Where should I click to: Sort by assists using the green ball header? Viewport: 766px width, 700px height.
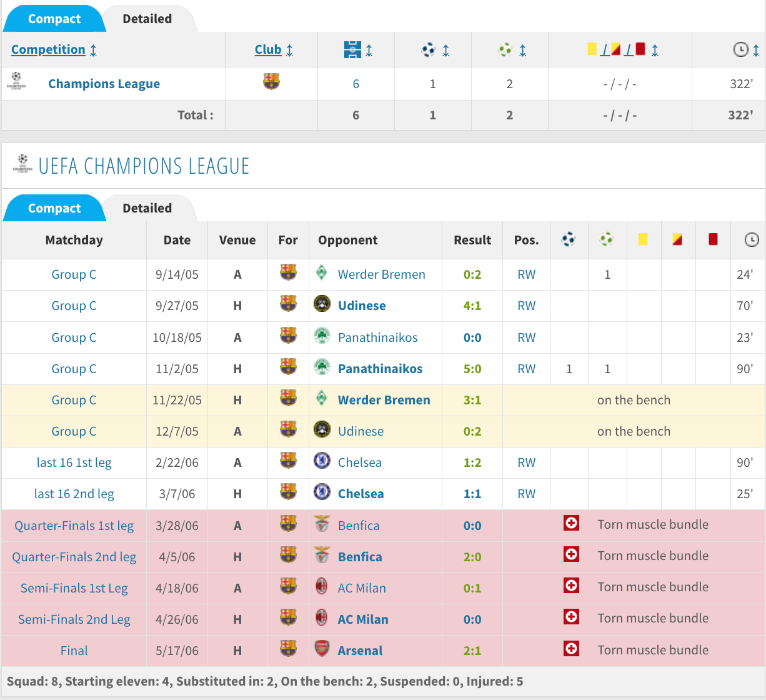(x=505, y=49)
